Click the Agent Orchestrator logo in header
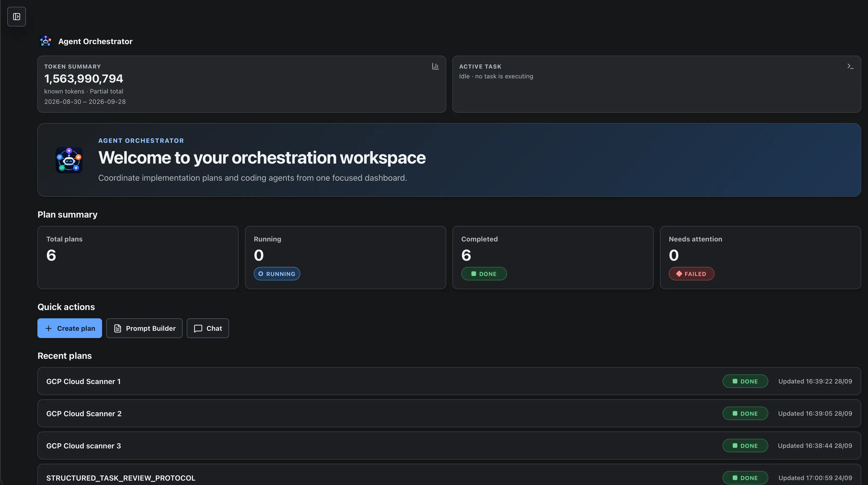Screen dimensions: 868x485 click(x=45, y=41)
